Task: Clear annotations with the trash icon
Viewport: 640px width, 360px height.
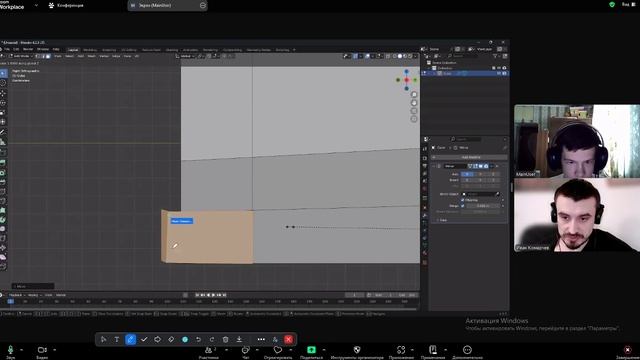Action: [x=225, y=339]
